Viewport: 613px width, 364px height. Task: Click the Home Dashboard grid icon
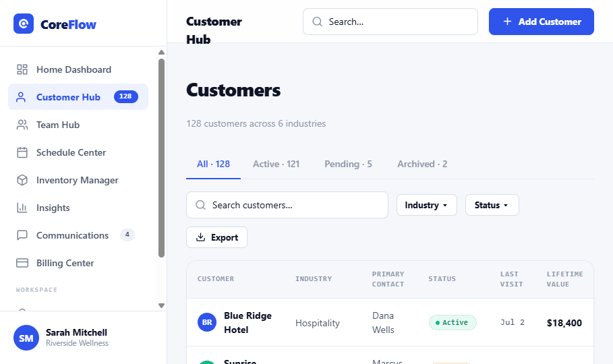click(x=22, y=69)
